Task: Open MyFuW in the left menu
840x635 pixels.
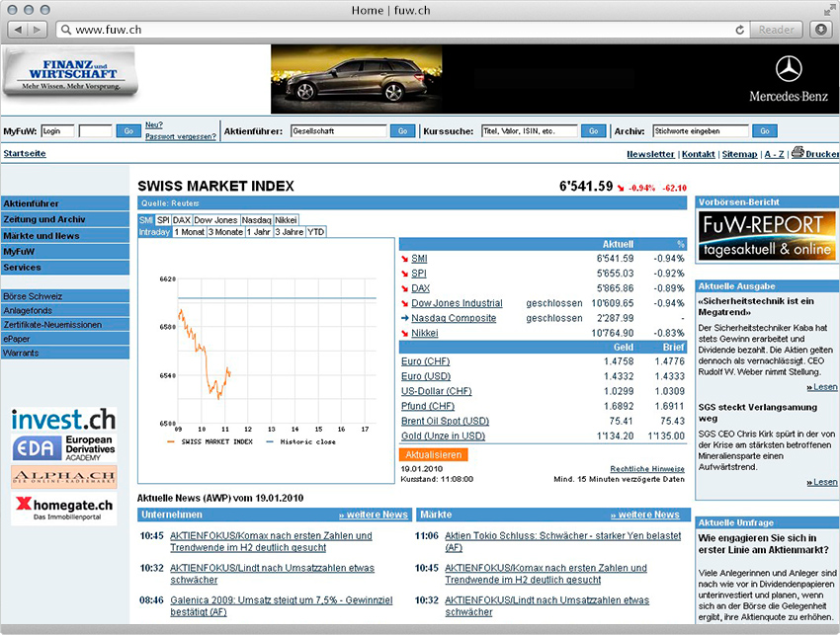Action: 65,252
